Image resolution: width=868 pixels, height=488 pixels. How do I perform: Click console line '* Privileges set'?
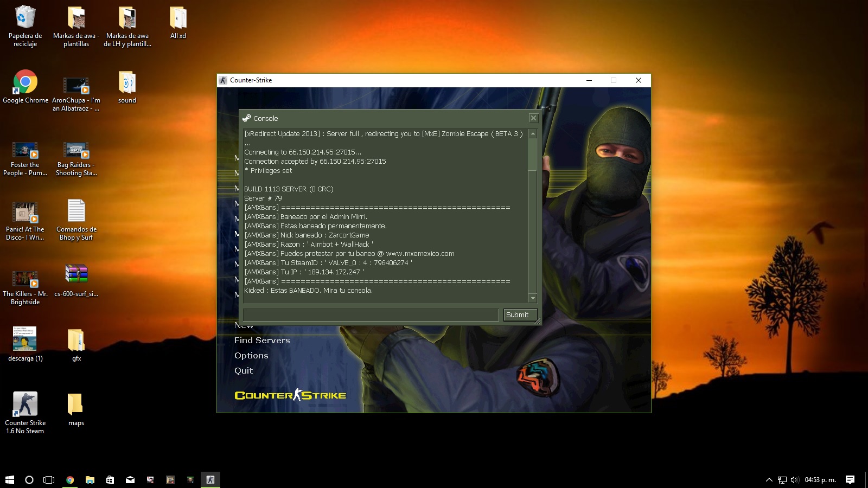(268, 170)
